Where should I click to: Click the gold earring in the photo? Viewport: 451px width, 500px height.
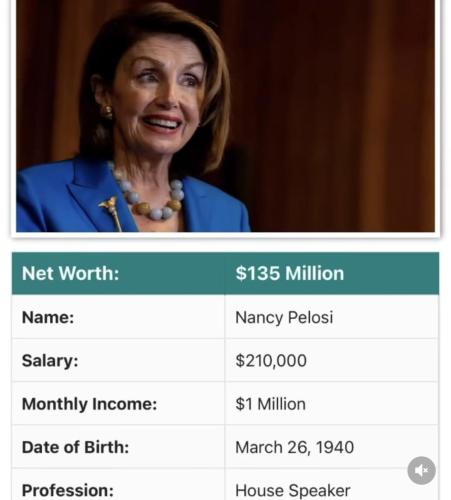107,112
